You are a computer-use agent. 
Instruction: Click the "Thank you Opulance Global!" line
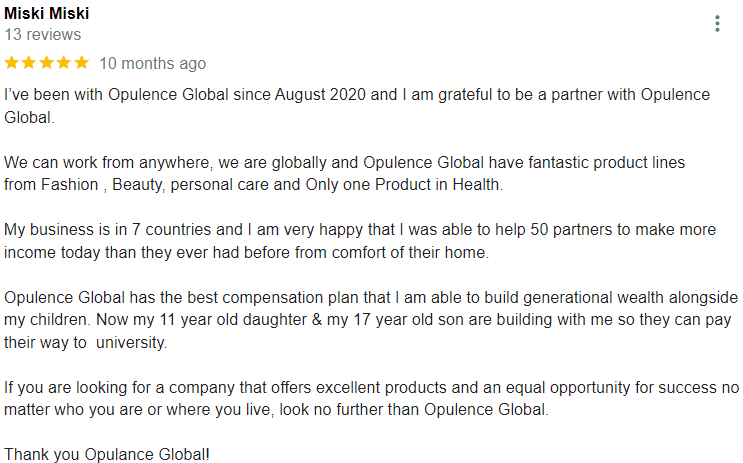click(107, 454)
